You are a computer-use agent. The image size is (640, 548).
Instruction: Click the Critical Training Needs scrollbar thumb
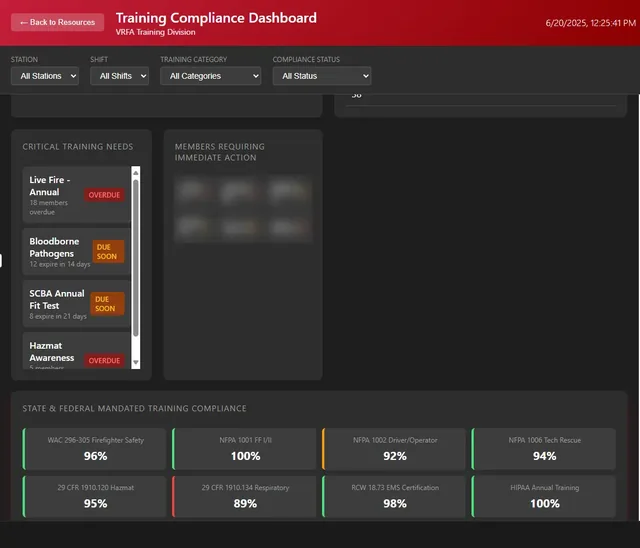pyautogui.click(x=136, y=258)
